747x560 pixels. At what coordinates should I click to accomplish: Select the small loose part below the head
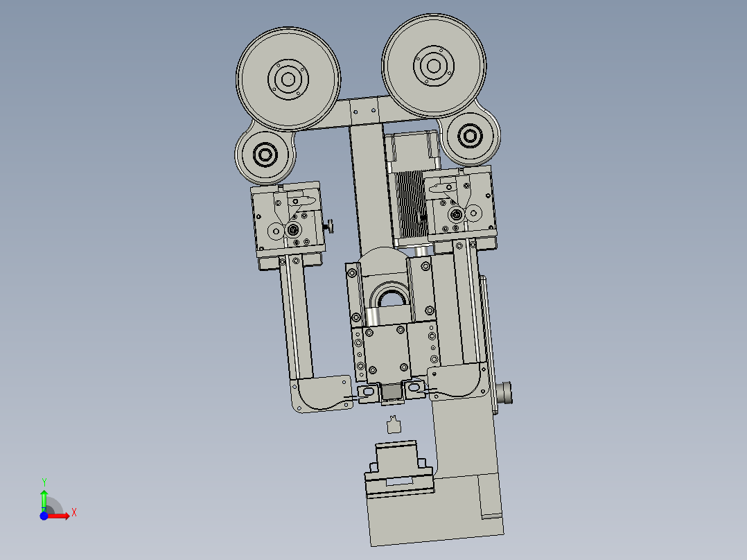pos(394,425)
